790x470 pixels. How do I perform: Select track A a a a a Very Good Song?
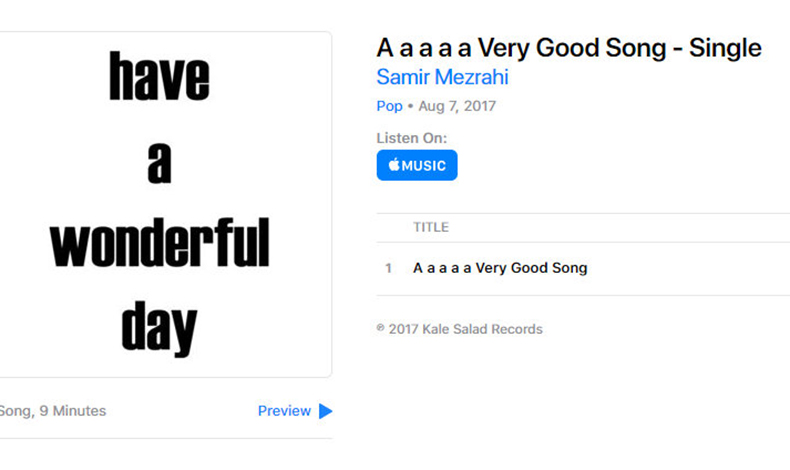tap(500, 268)
